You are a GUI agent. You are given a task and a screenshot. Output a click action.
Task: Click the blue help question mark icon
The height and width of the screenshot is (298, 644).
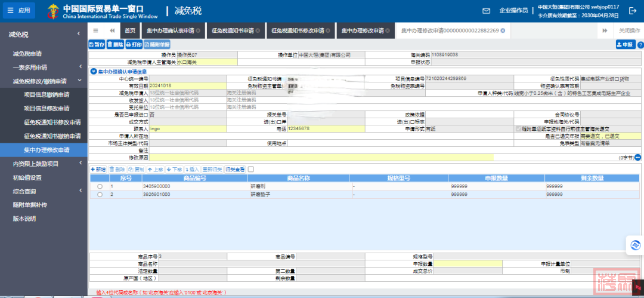(x=640, y=44)
